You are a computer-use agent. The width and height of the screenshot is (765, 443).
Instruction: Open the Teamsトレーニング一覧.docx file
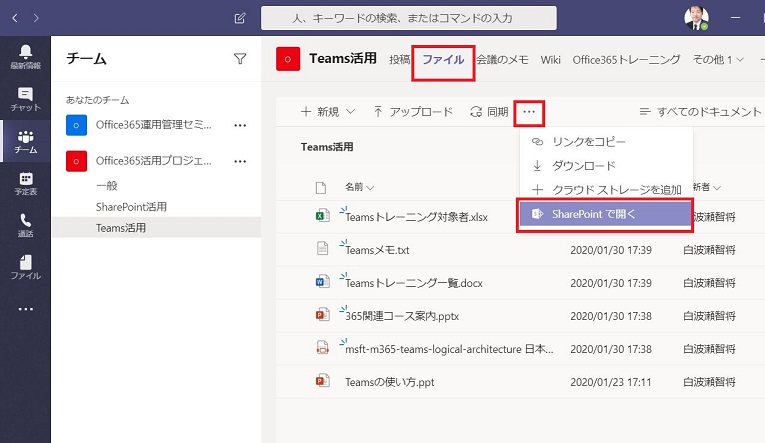coord(414,283)
